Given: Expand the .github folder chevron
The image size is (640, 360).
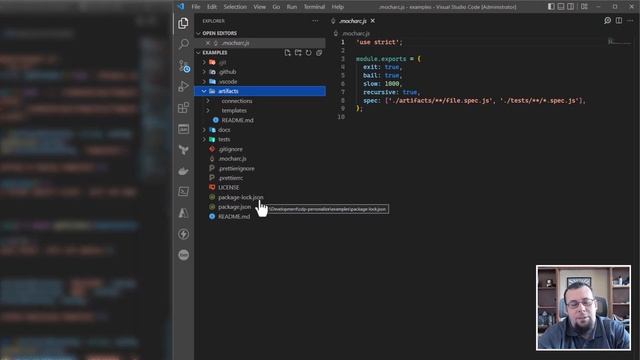Looking at the screenshot, I should point(204,72).
